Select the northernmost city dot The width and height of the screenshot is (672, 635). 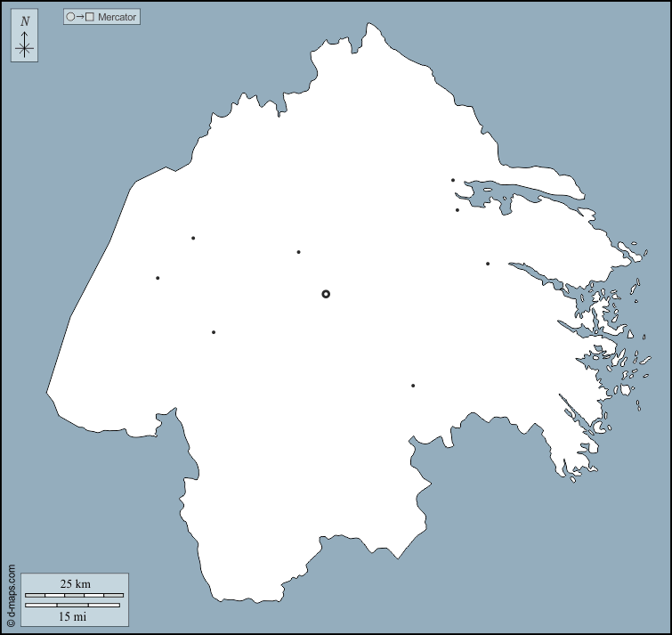[453, 180]
